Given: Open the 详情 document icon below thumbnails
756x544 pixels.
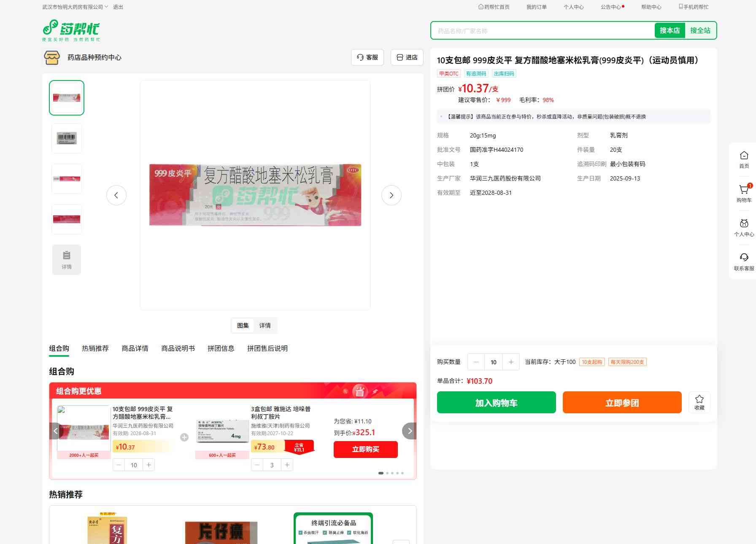Looking at the screenshot, I should pyautogui.click(x=67, y=260).
